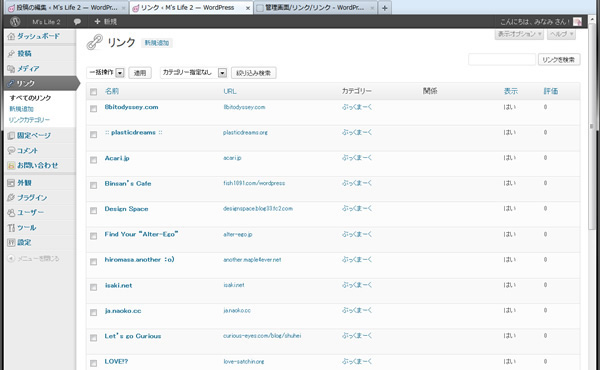
Task: Click the 絞り込み検索 filter button
Action: coord(254,73)
